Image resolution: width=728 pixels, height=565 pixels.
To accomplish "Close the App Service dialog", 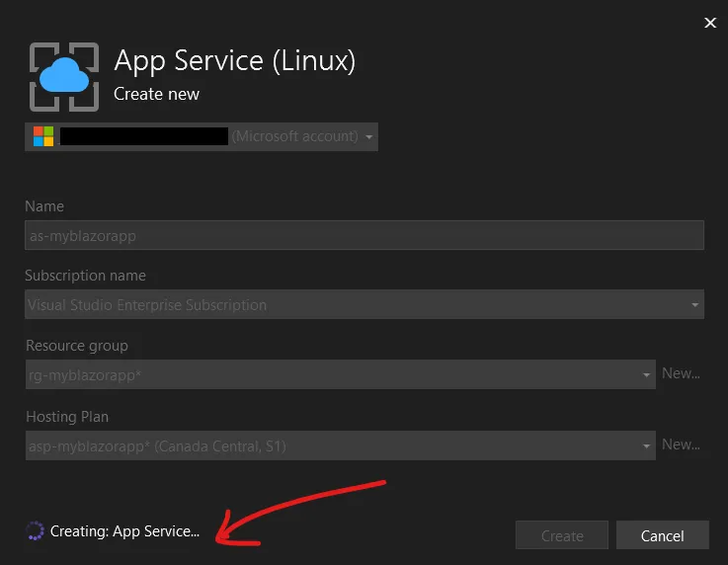I will coord(710,23).
